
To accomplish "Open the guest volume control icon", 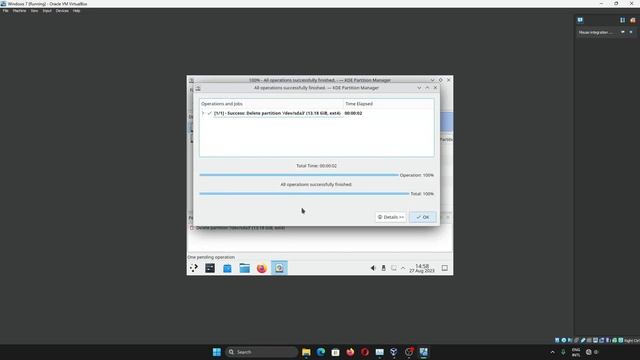I will [373, 268].
